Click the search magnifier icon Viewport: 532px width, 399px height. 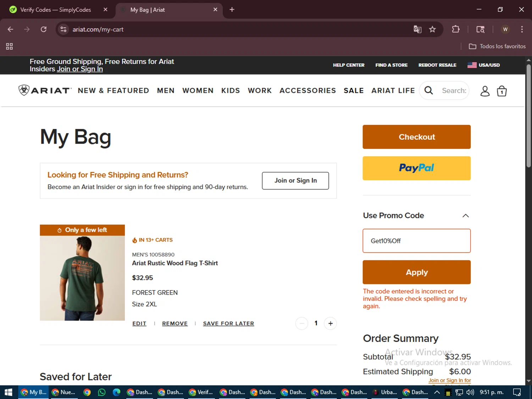pyautogui.click(x=428, y=91)
